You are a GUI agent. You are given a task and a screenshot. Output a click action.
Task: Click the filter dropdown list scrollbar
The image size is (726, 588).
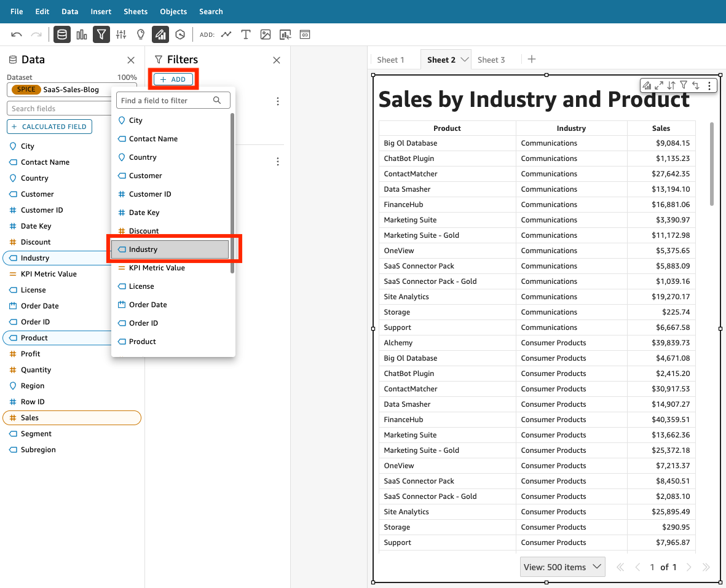(232, 193)
